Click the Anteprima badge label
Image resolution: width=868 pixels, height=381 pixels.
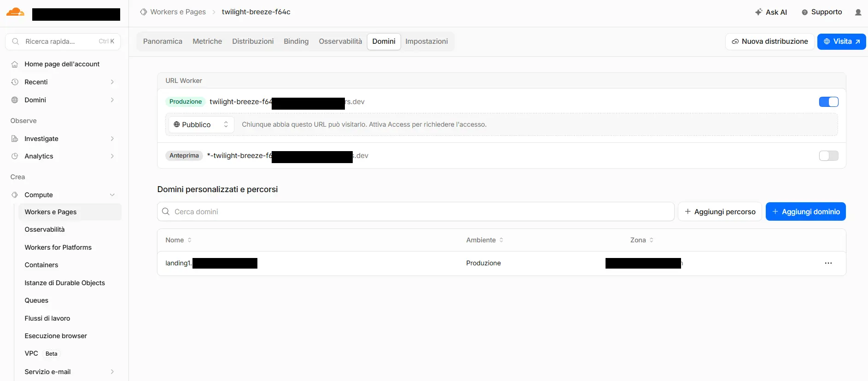click(x=184, y=156)
